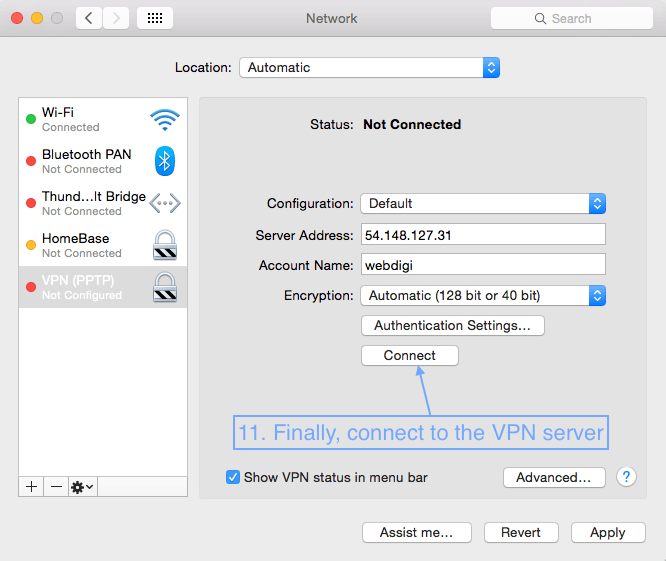This screenshot has width=666, height=561.
Task: Click the forward navigation arrow
Action: [116, 18]
